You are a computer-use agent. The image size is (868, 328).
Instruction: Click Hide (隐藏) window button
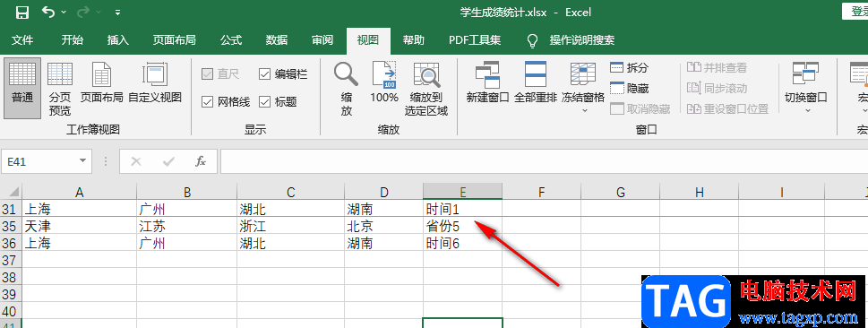pyautogui.click(x=630, y=88)
